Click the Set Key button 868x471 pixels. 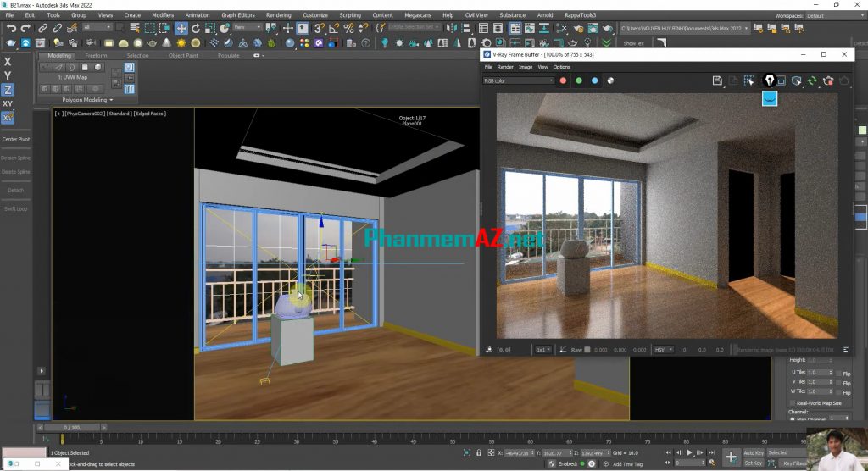(754, 463)
